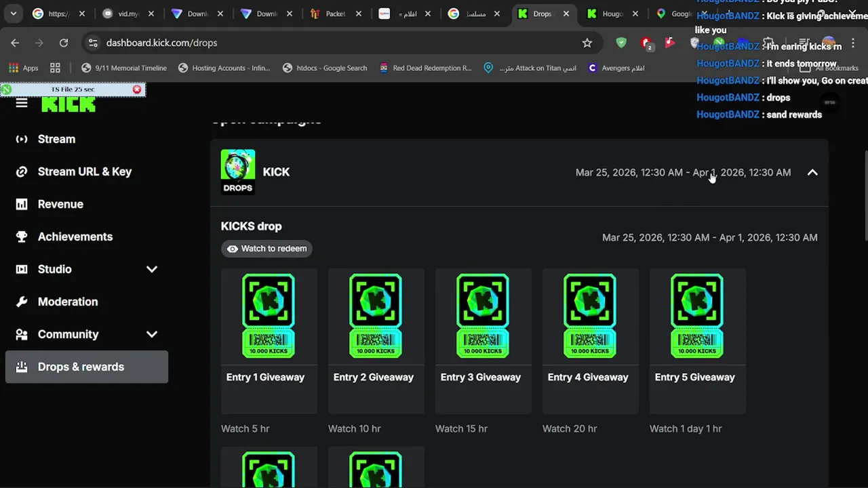This screenshot has width=868, height=488.
Task: Select the Entry 4 Giveaway ticket icon
Action: pyautogui.click(x=590, y=316)
